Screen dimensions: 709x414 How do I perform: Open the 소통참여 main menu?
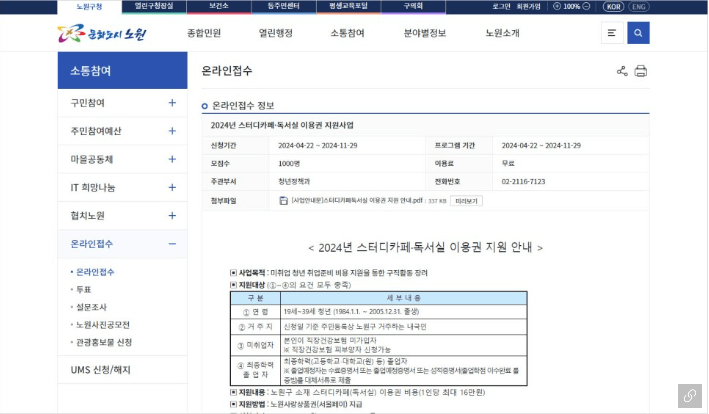pyautogui.click(x=347, y=33)
